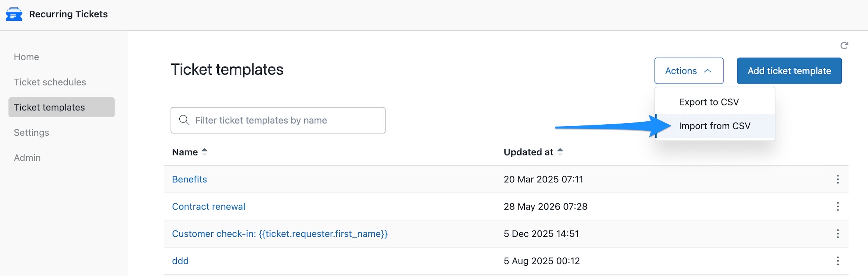
Task: Choose Import from CSV from Actions menu
Action: [715, 126]
